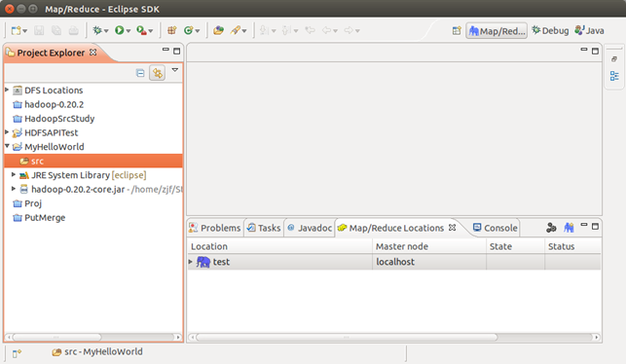
Task: Click the Edit Hadoop location icon
Action: coord(551,228)
